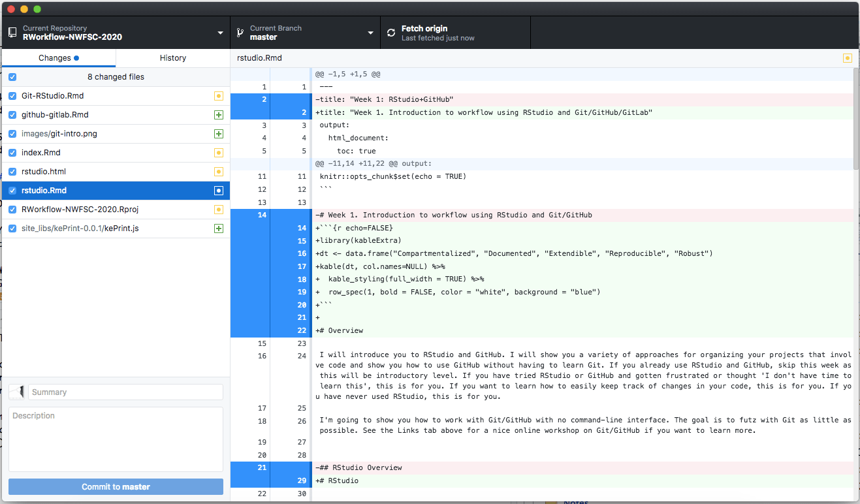Click the first hunk header @@ -1,5 +1,5 @@
This screenshot has width=860, height=504.
tap(347, 74)
